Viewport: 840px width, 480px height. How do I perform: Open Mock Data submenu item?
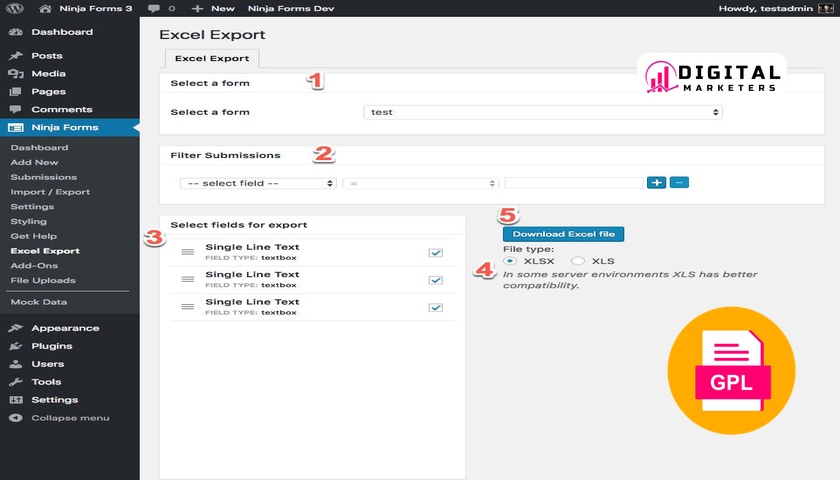point(39,302)
